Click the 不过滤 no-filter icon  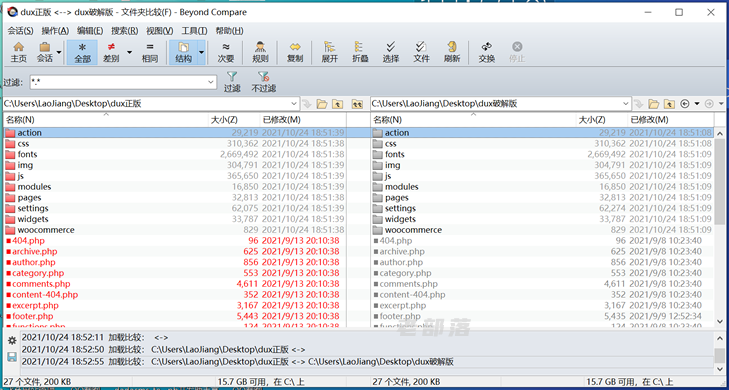[x=264, y=82]
